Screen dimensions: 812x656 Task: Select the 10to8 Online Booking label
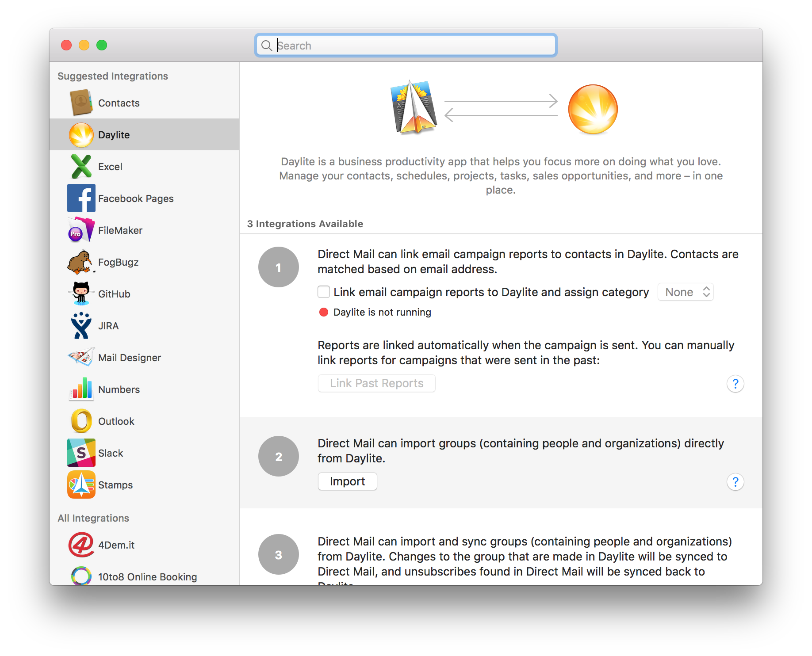pyautogui.click(x=148, y=577)
